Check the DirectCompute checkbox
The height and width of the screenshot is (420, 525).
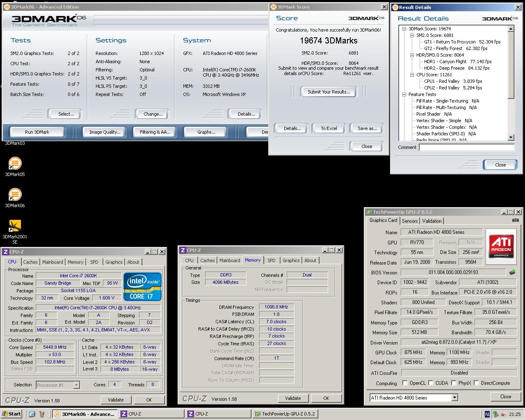(477, 383)
